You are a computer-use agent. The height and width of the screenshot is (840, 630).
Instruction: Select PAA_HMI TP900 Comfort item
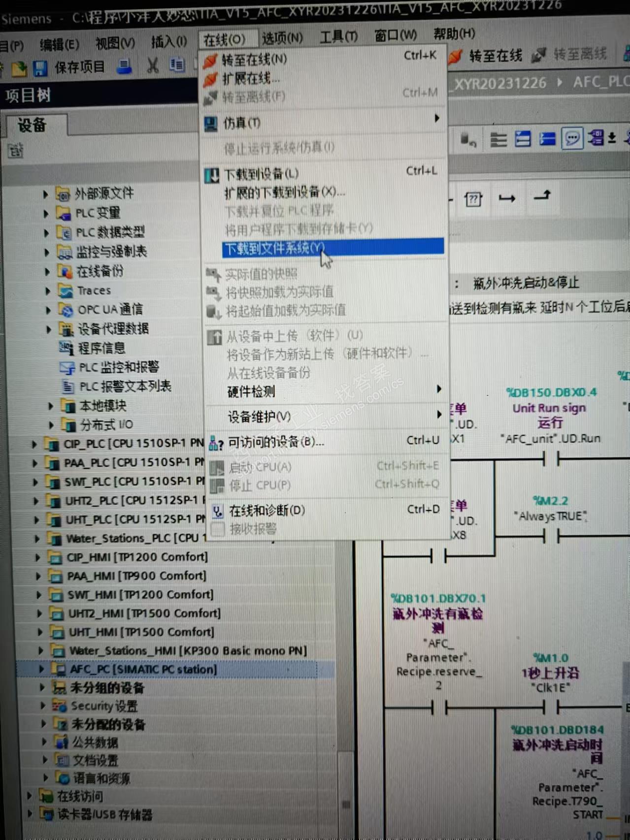point(136,576)
